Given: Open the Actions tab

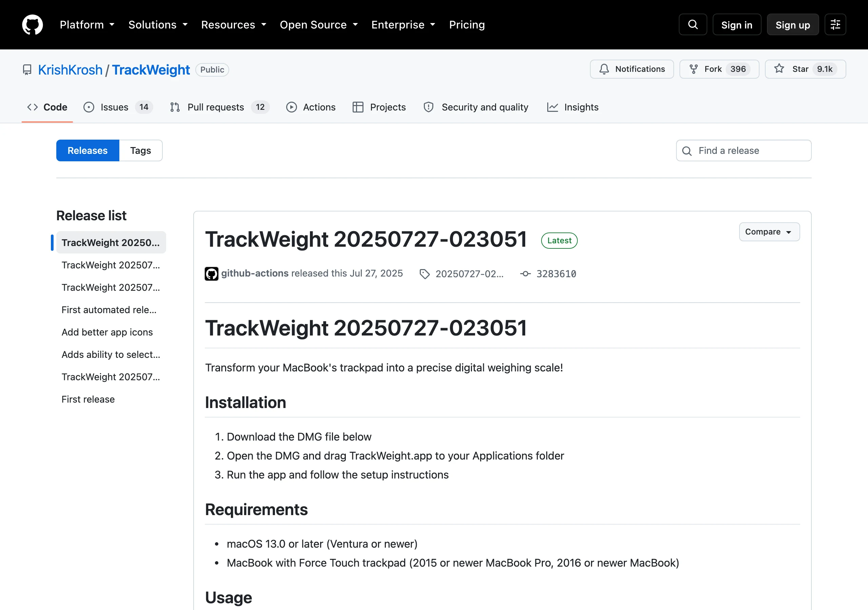Looking at the screenshot, I should [311, 107].
